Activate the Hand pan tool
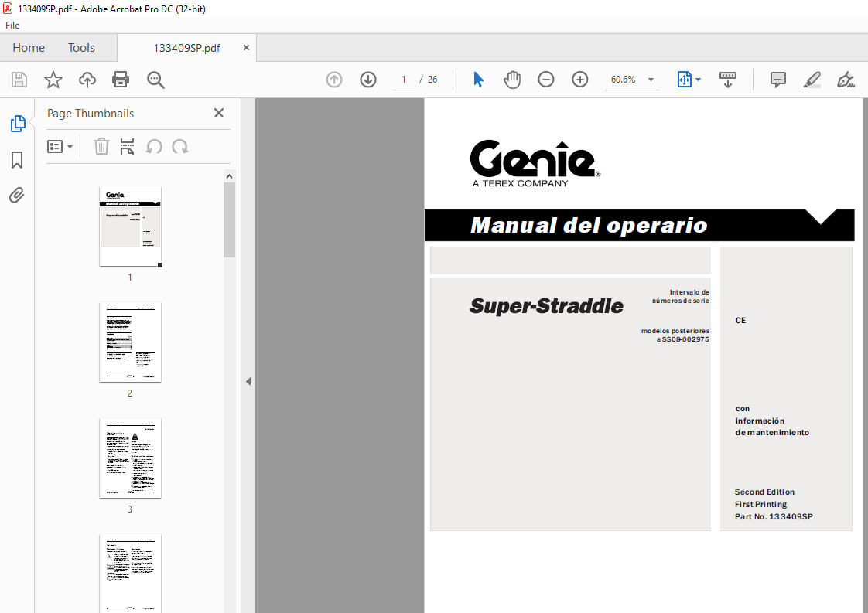The height and width of the screenshot is (613, 868). coord(512,80)
